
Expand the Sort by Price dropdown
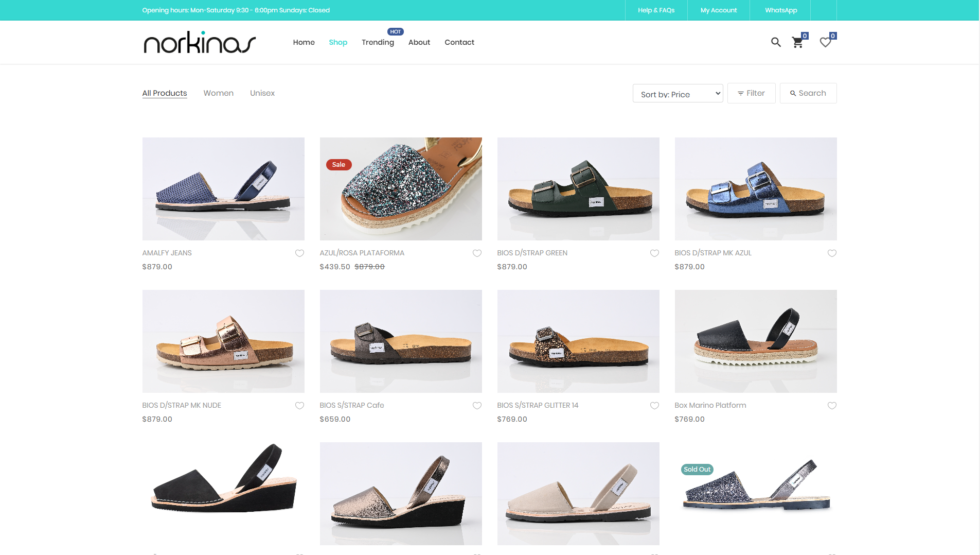[678, 94]
